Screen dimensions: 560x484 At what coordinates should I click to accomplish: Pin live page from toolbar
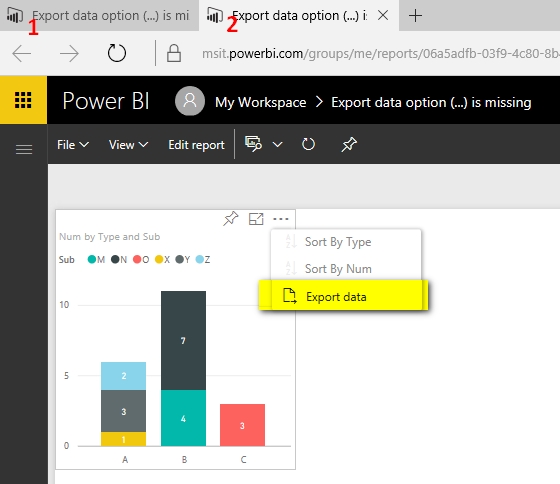349,144
